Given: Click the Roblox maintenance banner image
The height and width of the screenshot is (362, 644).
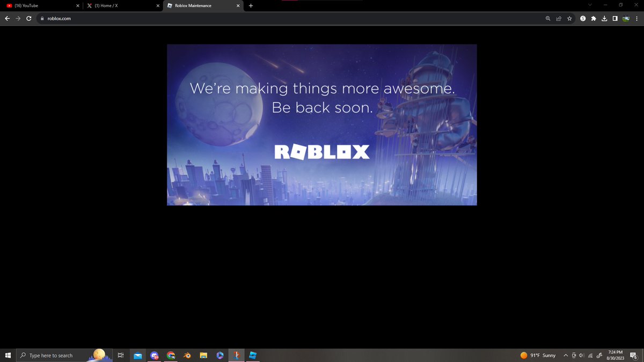Looking at the screenshot, I should click(322, 124).
